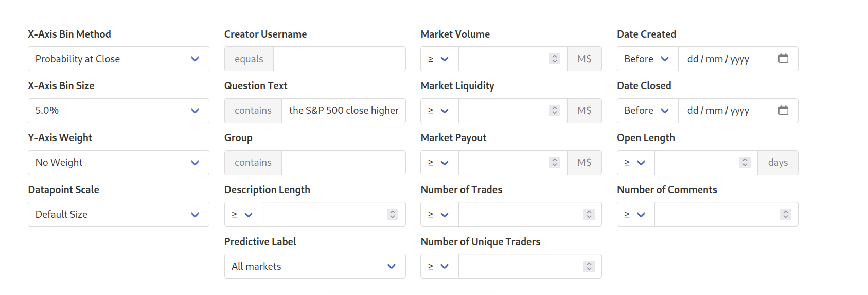Open the Date Closed calendar picker icon

pyautogui.click(x=783, y=110)
